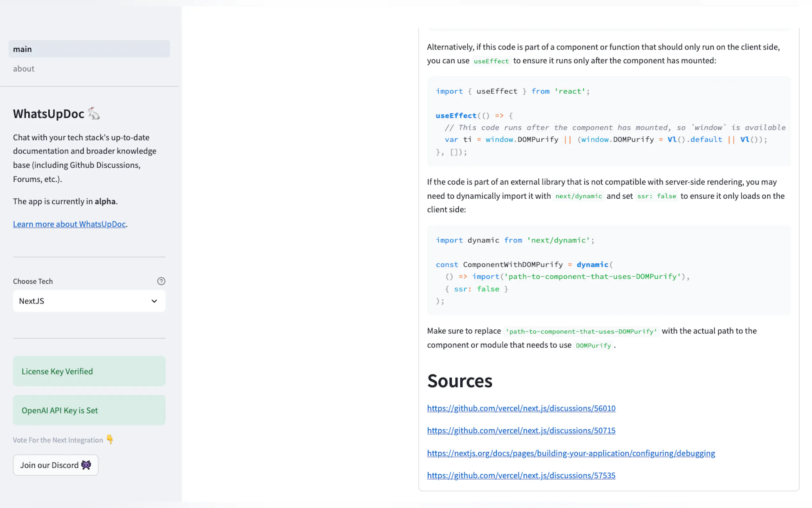This screenshot has width=812, height=508.
Task: Click inside the useEffect code block
Action: click(x=608, y=121)
